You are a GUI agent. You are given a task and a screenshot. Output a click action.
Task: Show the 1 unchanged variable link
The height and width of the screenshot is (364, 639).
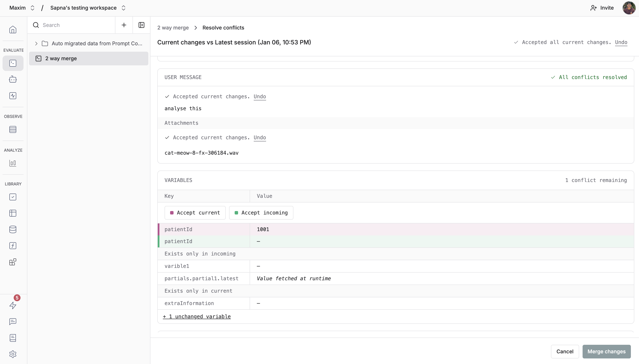coord(197,317)
